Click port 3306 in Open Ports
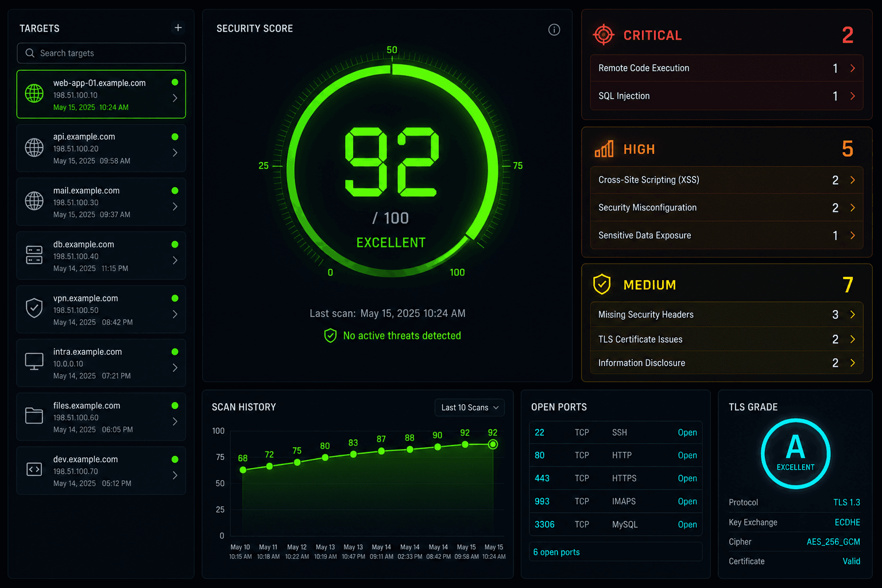 tap(544, 524)
